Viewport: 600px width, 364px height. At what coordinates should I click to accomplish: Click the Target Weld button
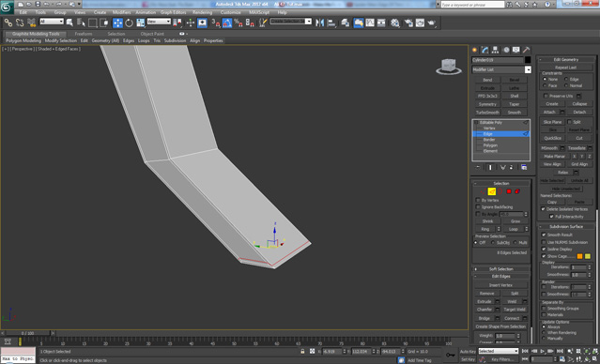pos(515,310)
